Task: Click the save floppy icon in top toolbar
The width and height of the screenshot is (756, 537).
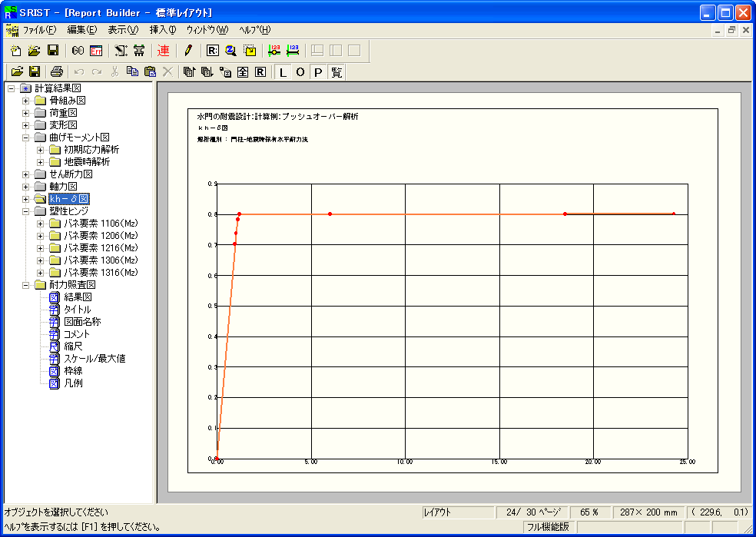Action: click(53, 51)
